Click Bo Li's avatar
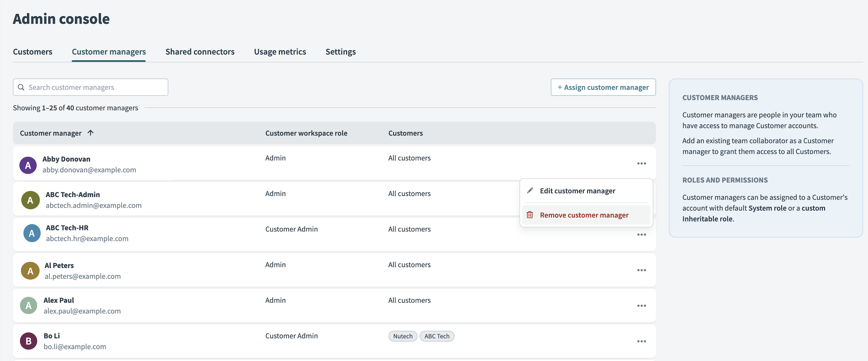 coord(28,341)
